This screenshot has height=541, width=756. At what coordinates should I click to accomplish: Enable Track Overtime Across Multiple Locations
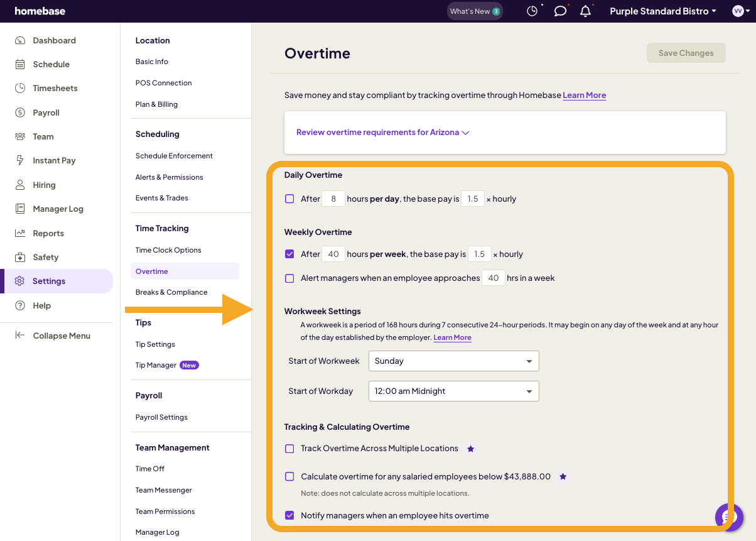tap(289, 449)
